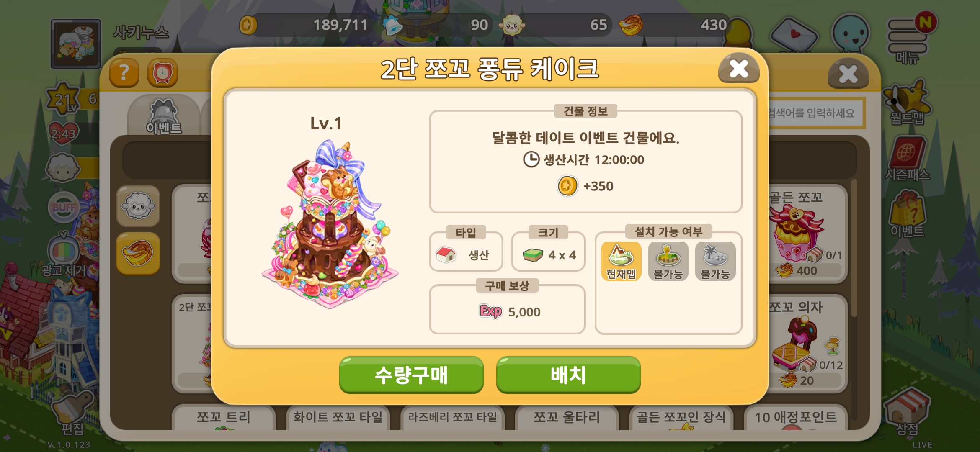
Task: Select the 현재맵 placement option
Action: point(621,262)
